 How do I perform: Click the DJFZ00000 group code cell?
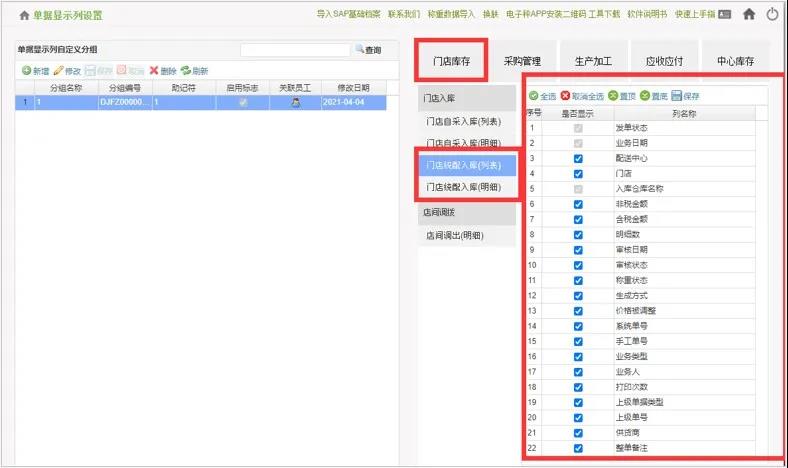125,102
